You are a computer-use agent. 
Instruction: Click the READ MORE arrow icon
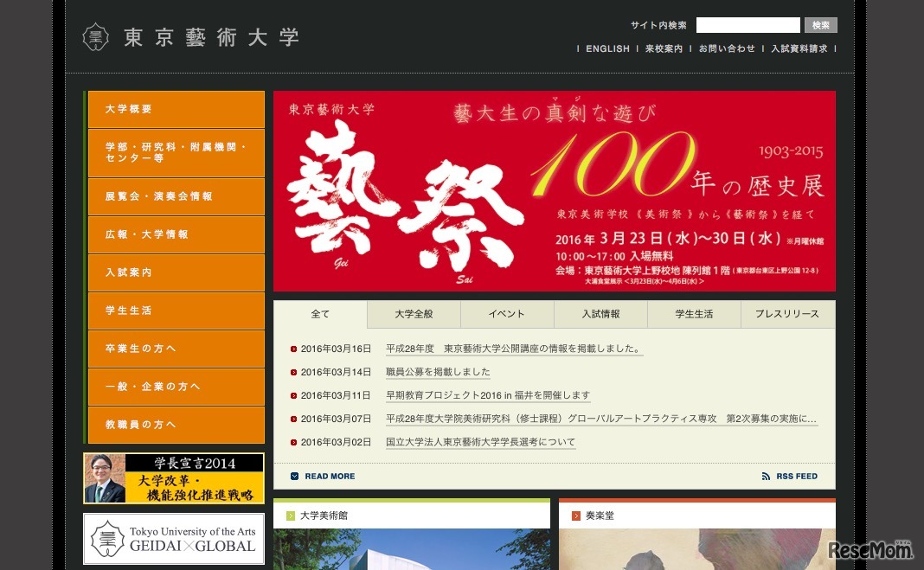point(295,477)
